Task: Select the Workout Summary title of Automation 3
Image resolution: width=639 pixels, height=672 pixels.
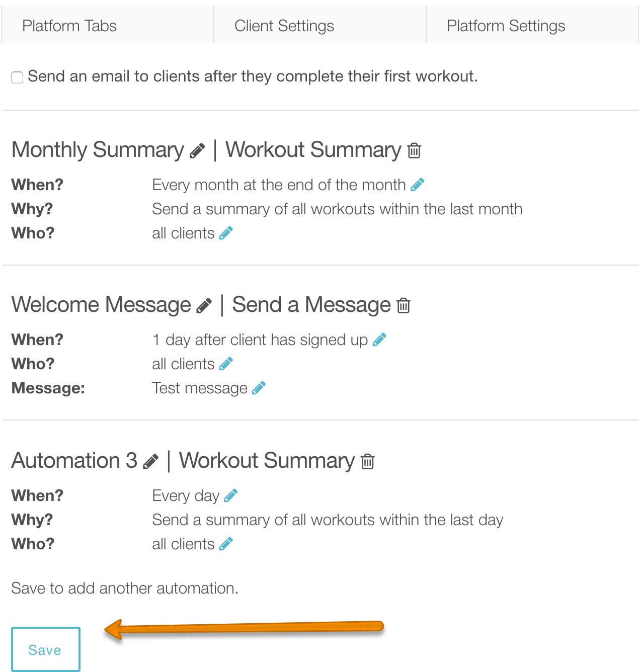Action: click(266, 460)
